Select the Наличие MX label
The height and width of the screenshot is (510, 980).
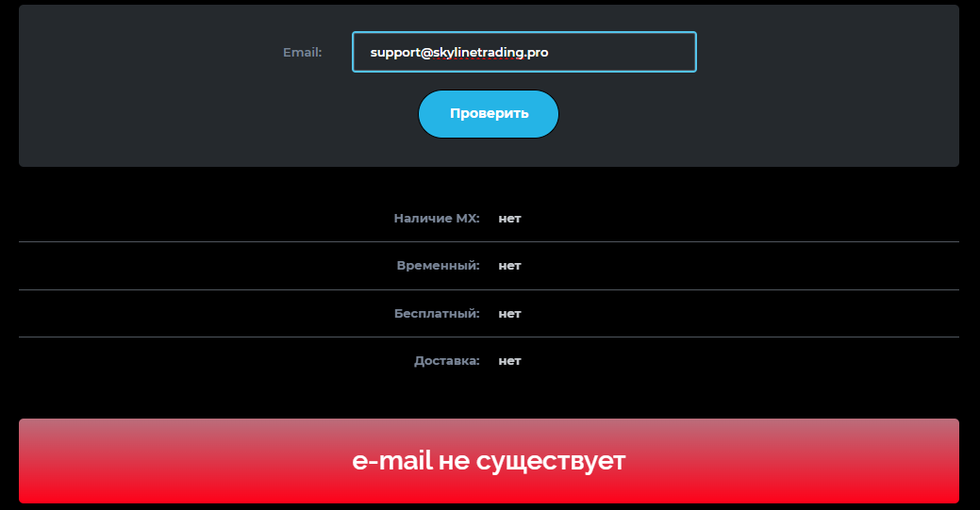[x=437, y=218]
